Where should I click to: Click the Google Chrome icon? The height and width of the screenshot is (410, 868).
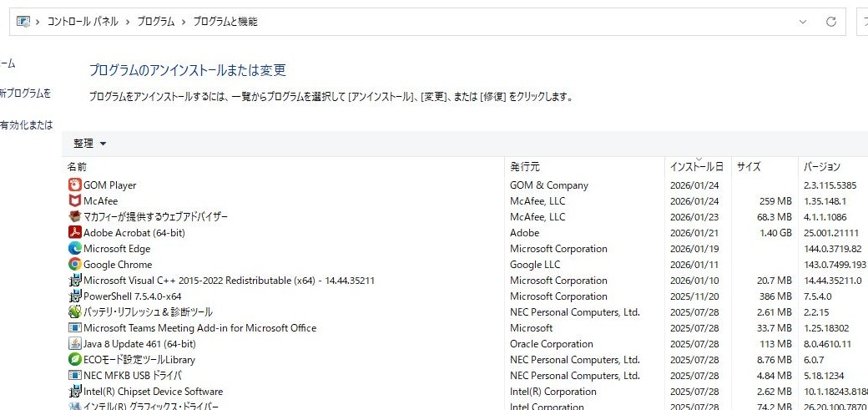pyautogui.click(x=74, y=265)
